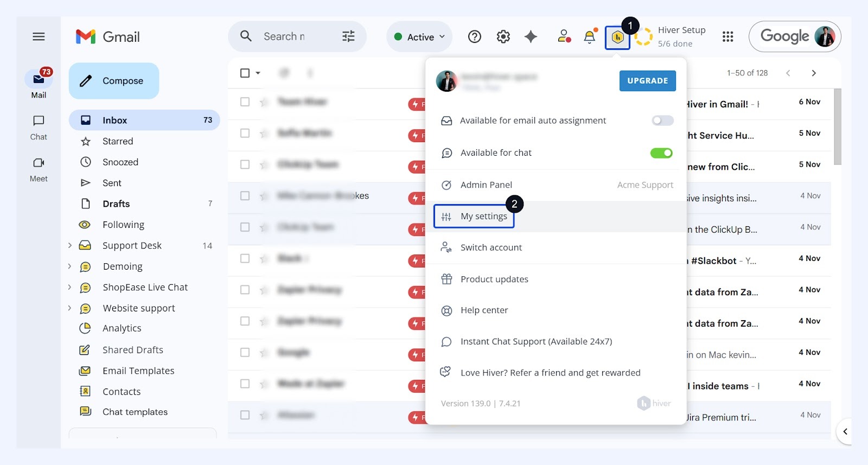This screenshot has height=465, width=868.
Task: Open the Support help question mark icon
Action: tap(475, 37)
